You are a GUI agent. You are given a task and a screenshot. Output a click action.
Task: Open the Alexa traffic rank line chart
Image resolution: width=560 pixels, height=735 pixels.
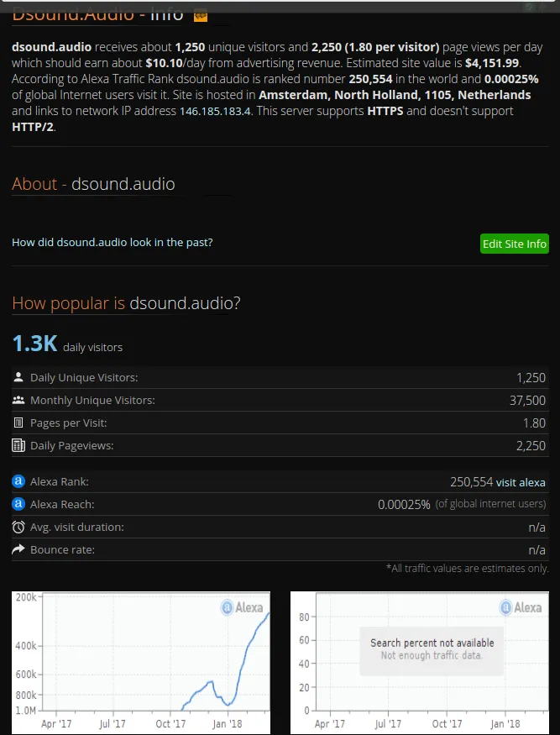[140, 663]
